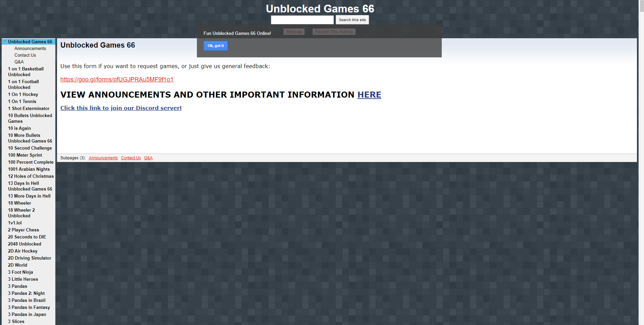Open 2048 Unblocked
Image resolution: width=644 pixels, height=325 pixels.
tap(24, 244)
